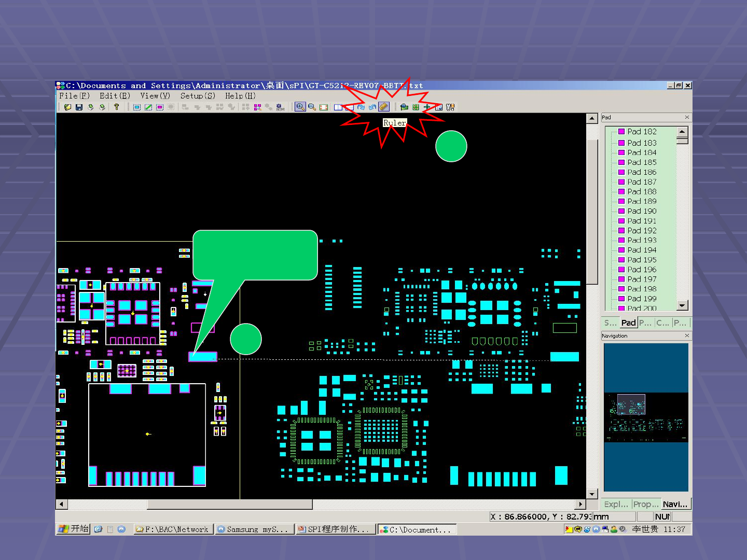The height and width of the screenshot is (560, 747).
Task: Click the Windows 开始 Start button
Action: pos(74,529)
